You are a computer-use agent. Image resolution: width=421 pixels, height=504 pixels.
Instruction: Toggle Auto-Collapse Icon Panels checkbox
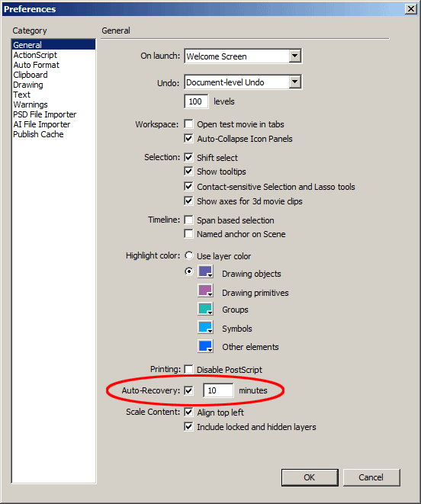(189, 139)
